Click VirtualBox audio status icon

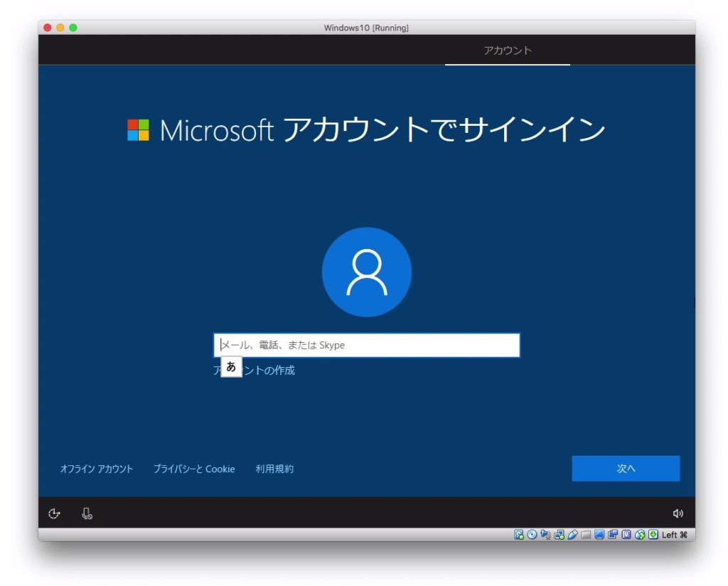click(545, 535)
